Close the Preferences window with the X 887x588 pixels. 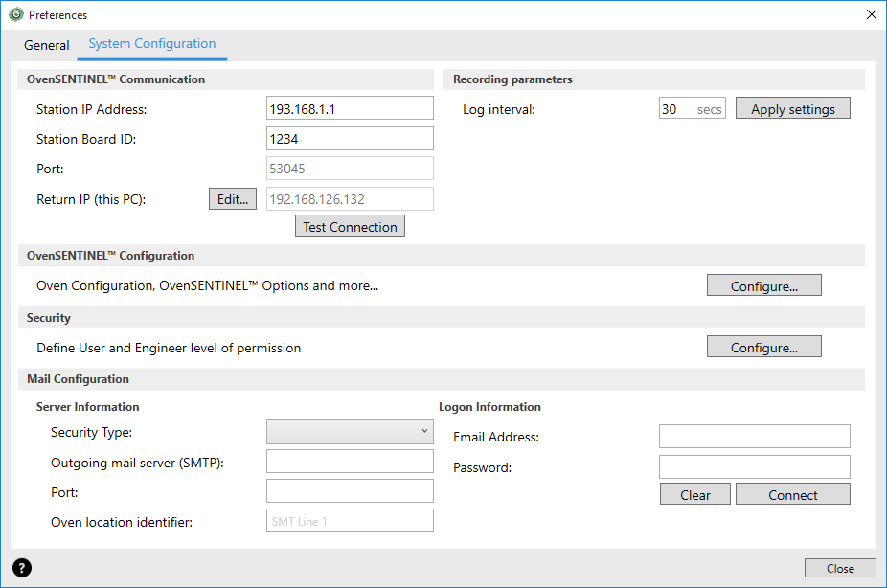pos(871,14)
